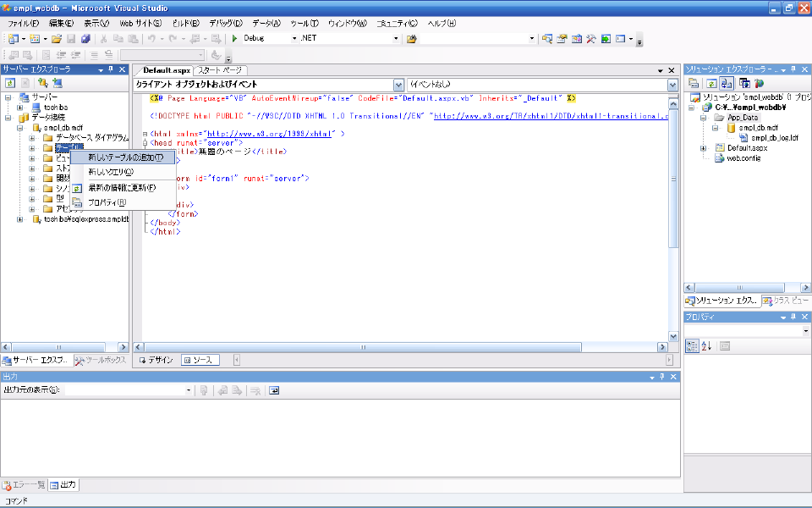Click the xhtml1-transitional DTD link
The height and width of the screenshot is (508, 812).
coord(551,116)
